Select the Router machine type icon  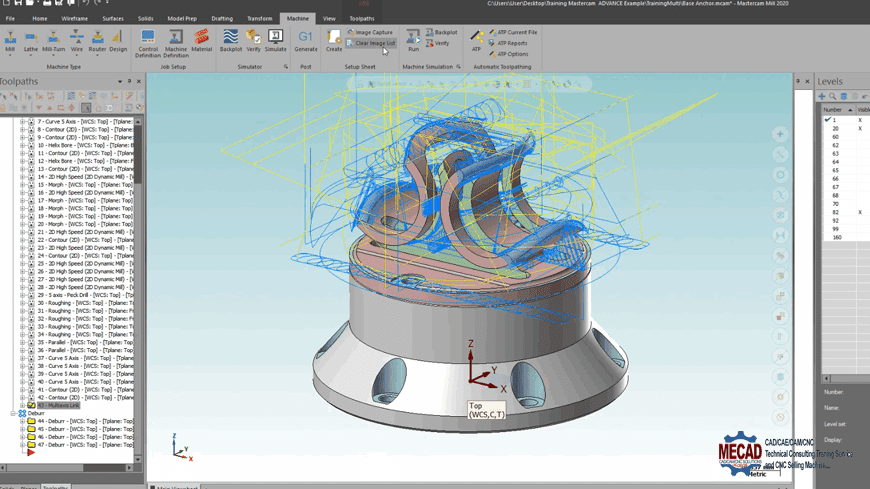(x=97, y=42)
